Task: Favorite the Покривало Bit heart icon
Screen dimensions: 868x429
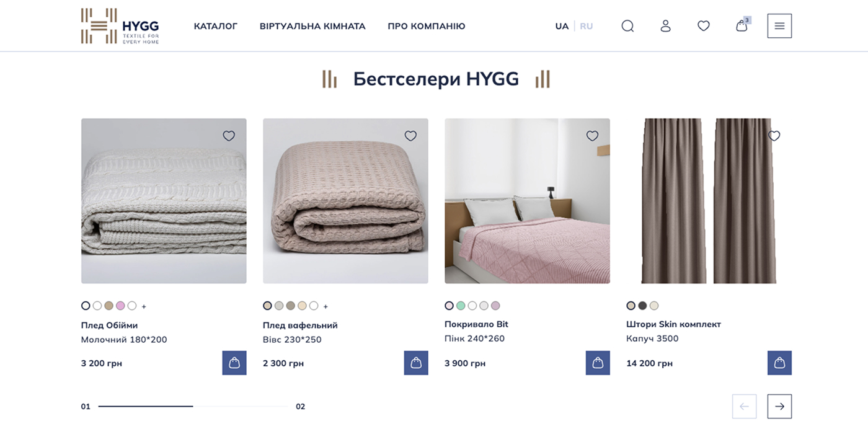Action: point(592,136)
